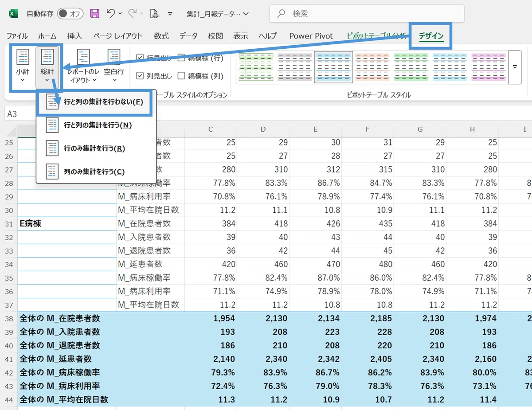Choose 行のみ集計を行う(R)
Screen dimensions: 532x410
click(x=96, y=148)
